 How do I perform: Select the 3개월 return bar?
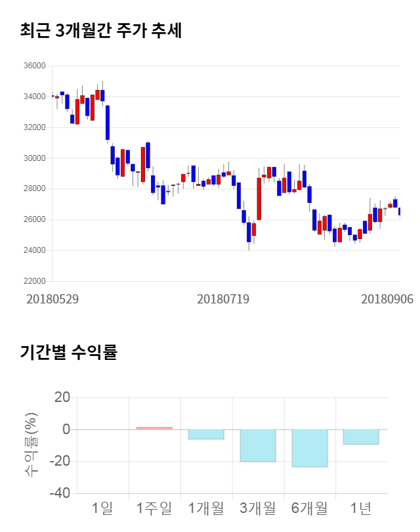click(258, 445)
